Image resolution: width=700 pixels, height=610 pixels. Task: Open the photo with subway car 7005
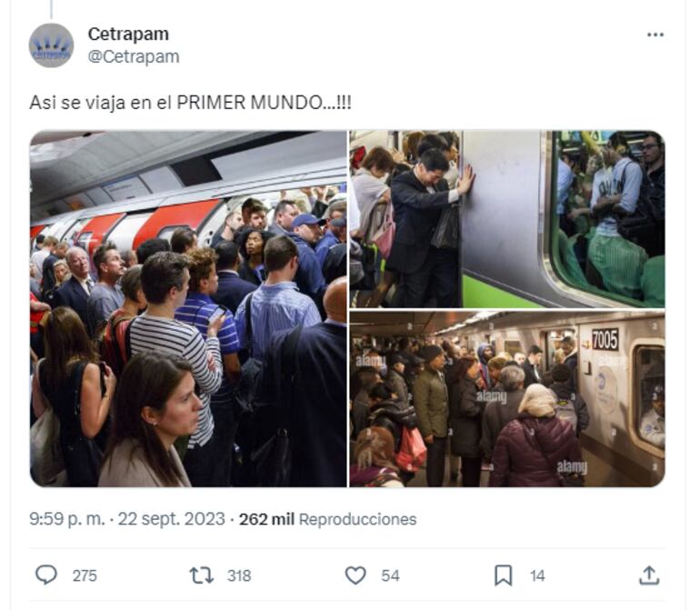click(507, 399)
